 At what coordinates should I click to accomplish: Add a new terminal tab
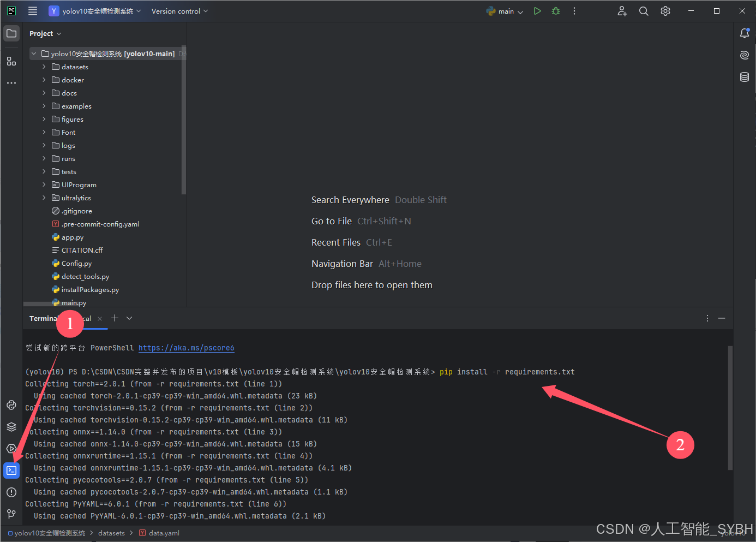pos(115,318)
